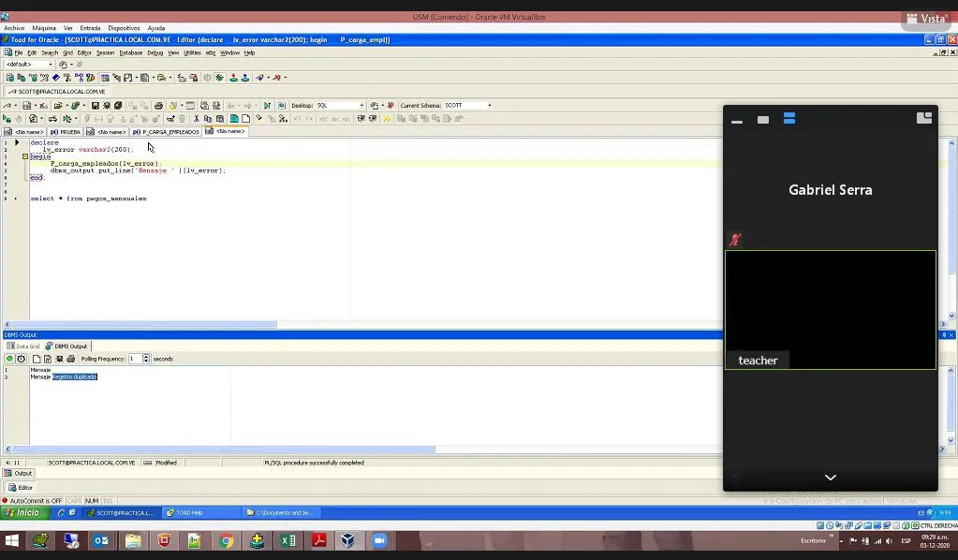Open the Toad Database menu
Viewport: 958px width, 560px height.
pos(131,53)
